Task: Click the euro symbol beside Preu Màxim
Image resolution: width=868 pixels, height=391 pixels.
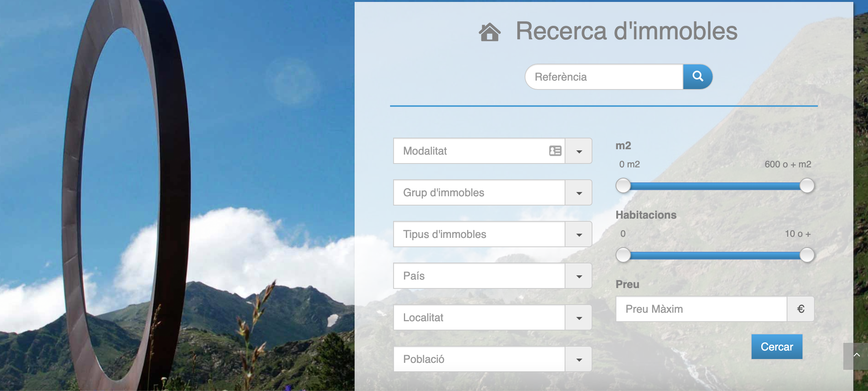Action: click(801, 309)
